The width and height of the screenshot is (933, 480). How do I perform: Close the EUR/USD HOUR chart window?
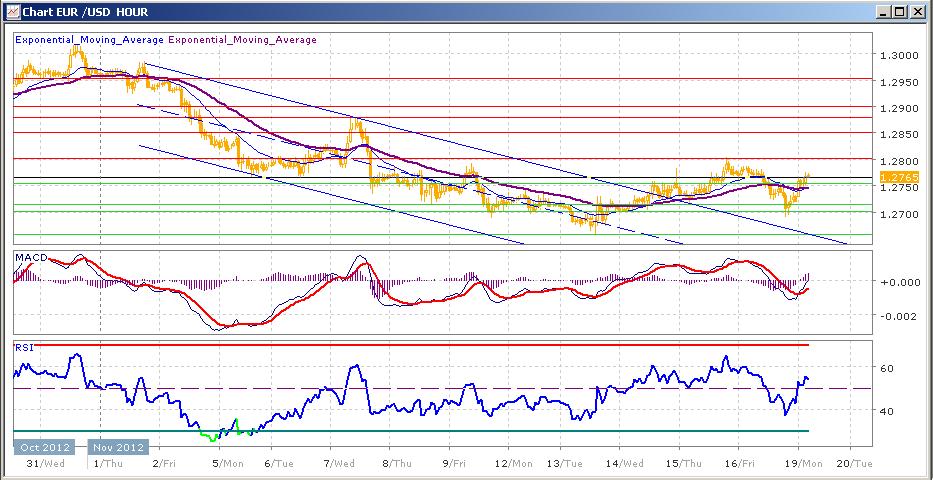[918, 11]
